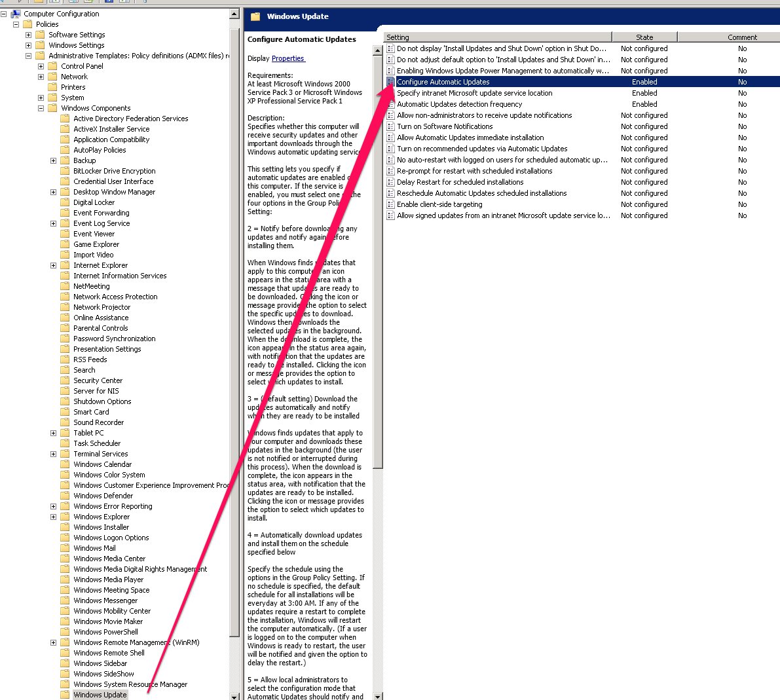
Task: Click tree pane scrollbar down arrow
Action: coord(234,696)
